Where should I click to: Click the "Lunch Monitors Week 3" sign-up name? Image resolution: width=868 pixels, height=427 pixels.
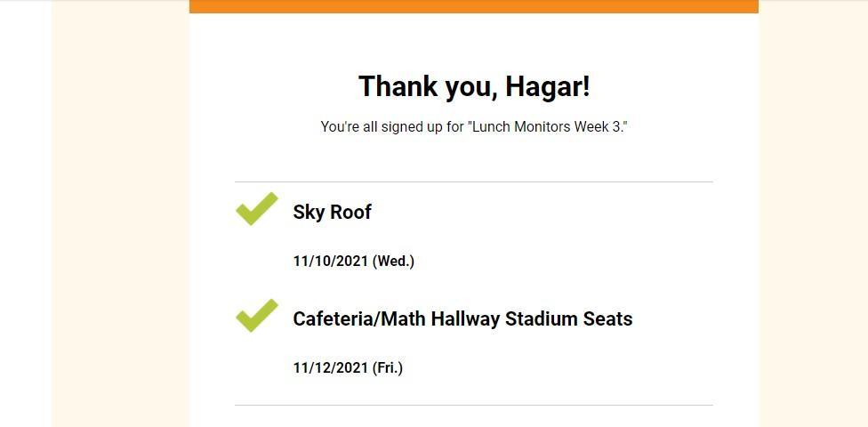[546, 126]
